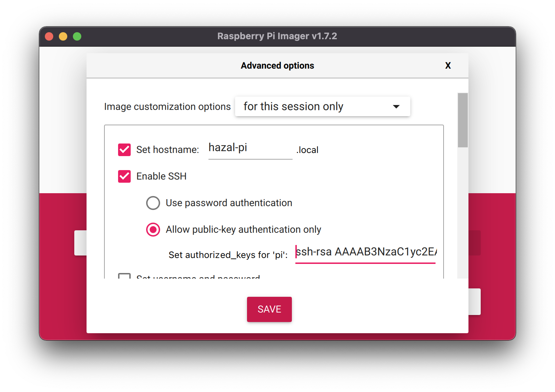555x392 pixels.
Task: Click the red macOS close window button
Action: (49, 36)
